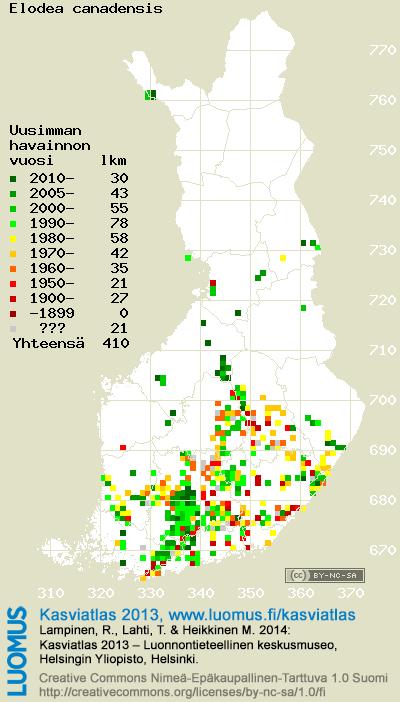Viewport: 400px width, 702px height.
Task: Click the orange 1960- legend swatch
Action: 13,269
